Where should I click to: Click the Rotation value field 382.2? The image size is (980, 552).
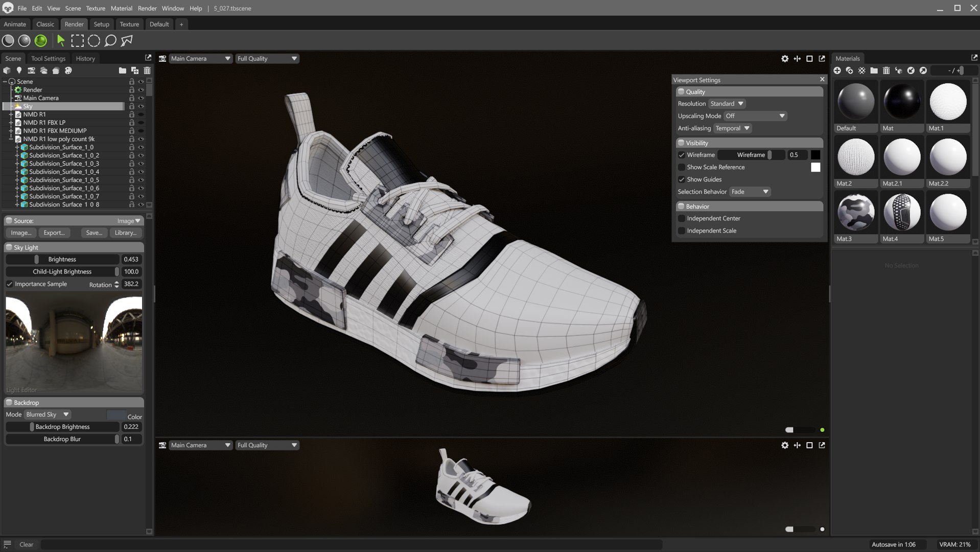tap(131, 284)
